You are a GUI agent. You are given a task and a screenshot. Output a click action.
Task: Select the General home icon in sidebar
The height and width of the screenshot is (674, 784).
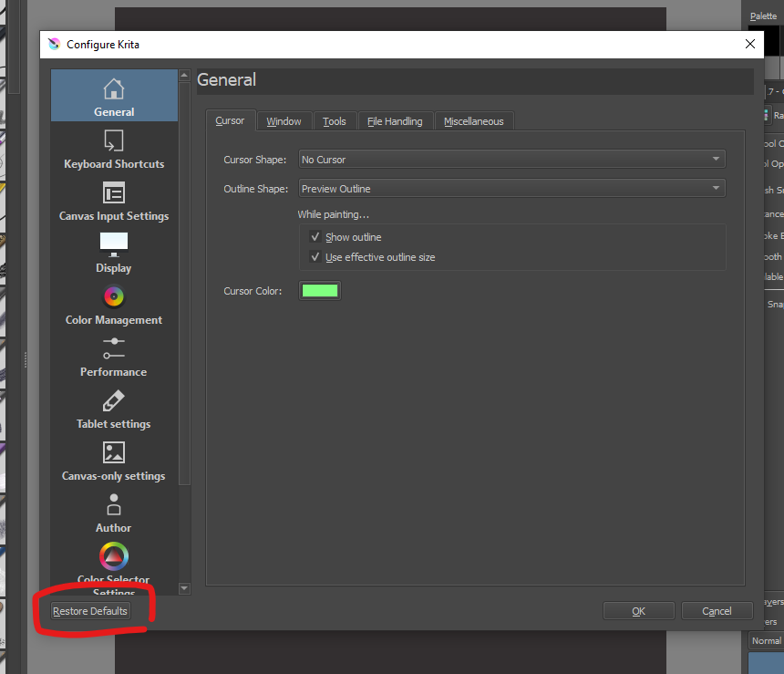click(x=114, y=89)
